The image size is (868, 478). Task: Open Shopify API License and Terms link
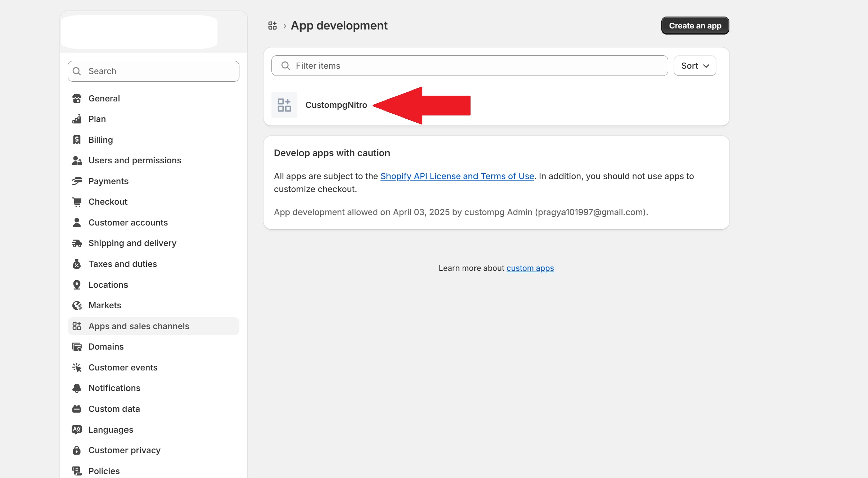pos(457,176)
